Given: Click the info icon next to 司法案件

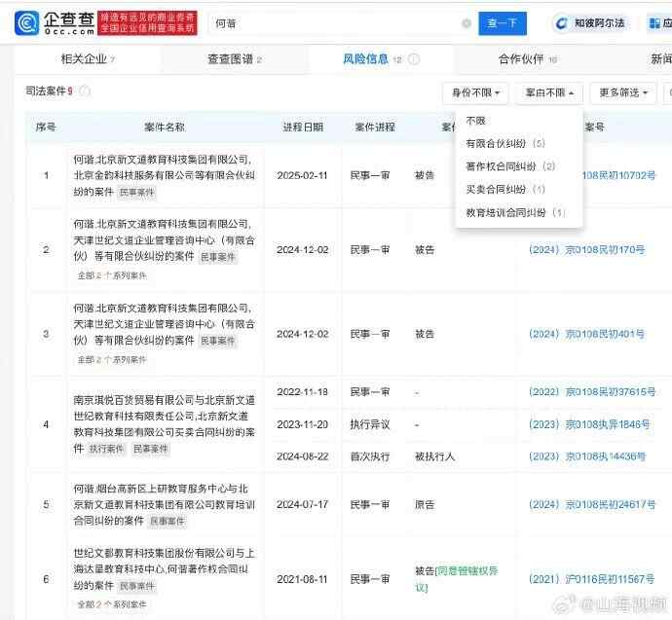Looking at the screenshot, I should [x=85, y=91].
